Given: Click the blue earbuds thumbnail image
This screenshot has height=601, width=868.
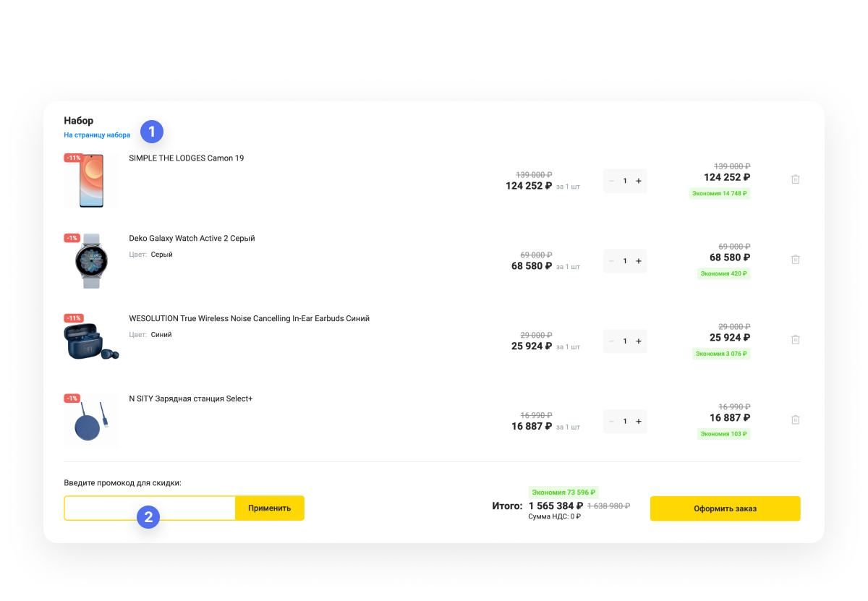Looking at the screenshot, I should pyautogui.click(x=91, y=341).
